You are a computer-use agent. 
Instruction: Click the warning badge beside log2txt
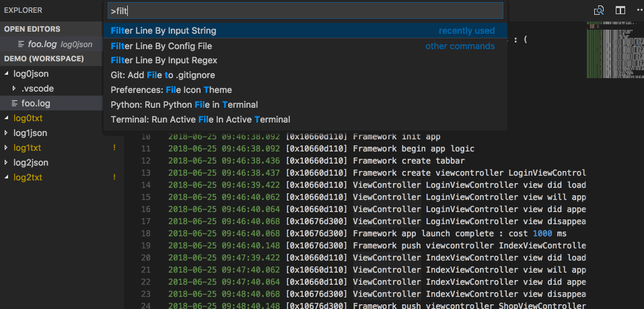point(114,178)
